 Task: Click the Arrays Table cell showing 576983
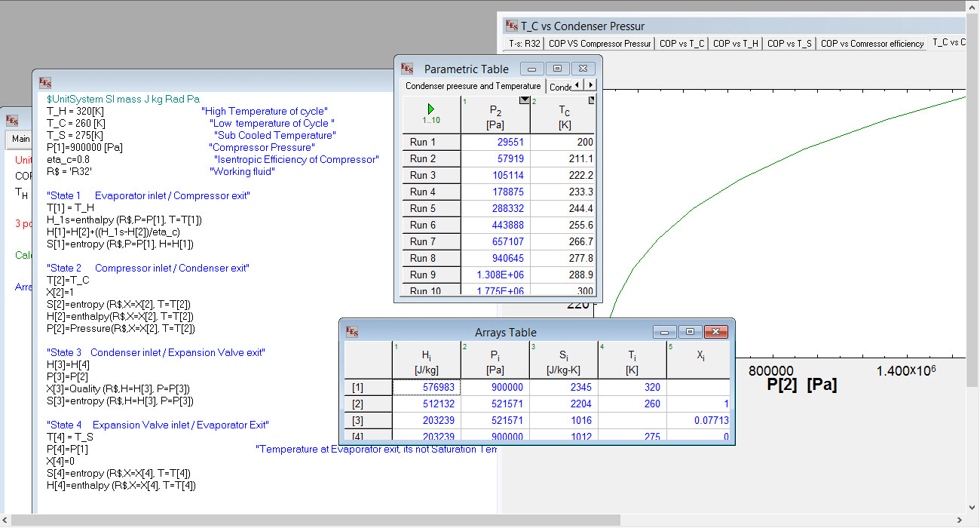click(x=427, y=387)
